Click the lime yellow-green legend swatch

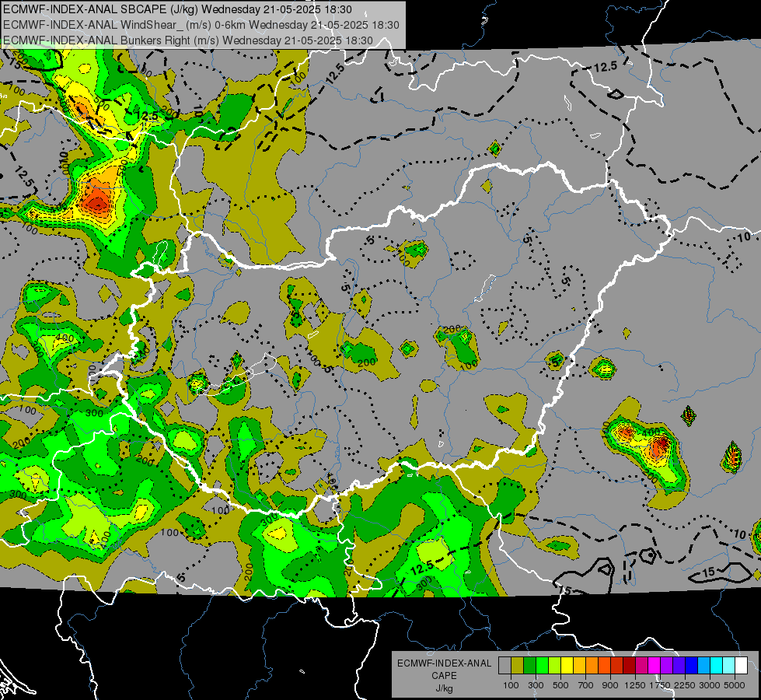click(554, 666)
